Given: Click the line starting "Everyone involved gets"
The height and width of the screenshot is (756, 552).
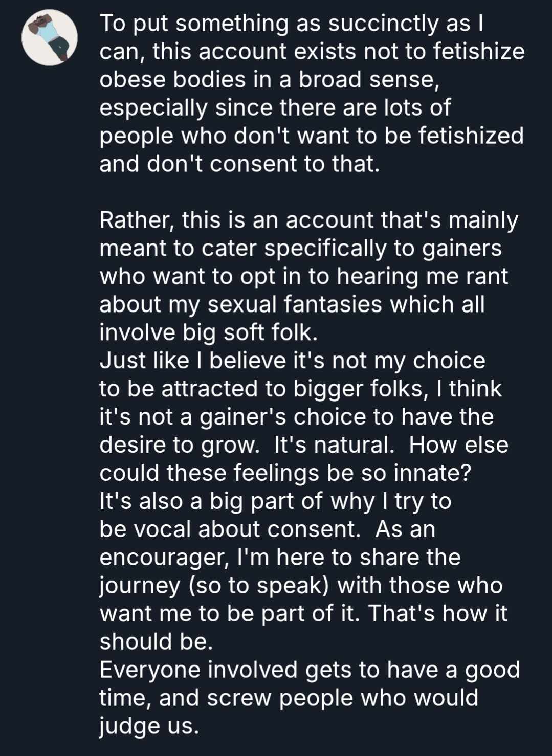Looking at the screenshot, I should pyautogui.click(x=309, y=670).
